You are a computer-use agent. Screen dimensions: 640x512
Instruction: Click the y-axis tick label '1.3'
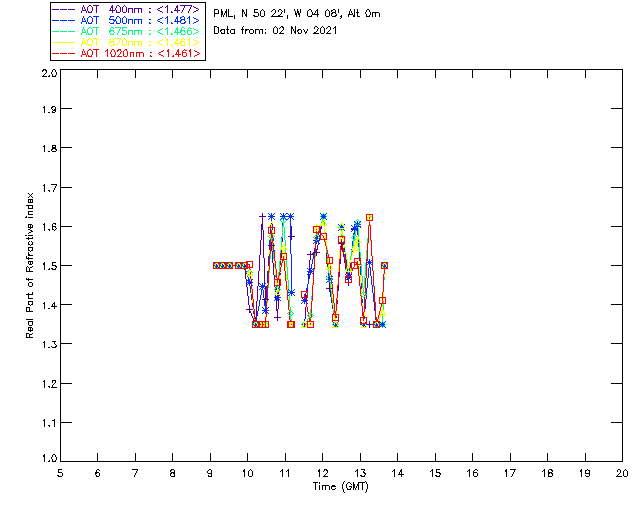[49, 344]
